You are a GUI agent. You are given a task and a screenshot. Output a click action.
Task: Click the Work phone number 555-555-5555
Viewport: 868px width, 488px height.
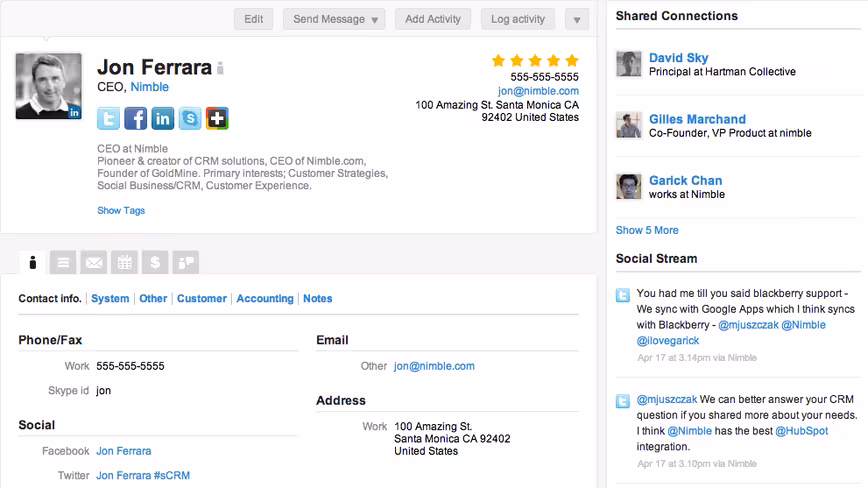130,366
